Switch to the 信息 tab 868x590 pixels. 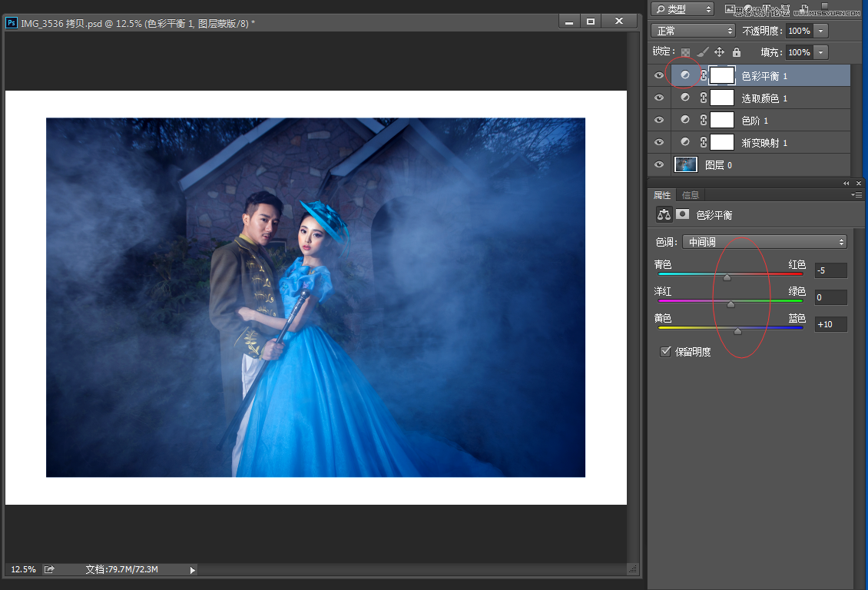[x=691, y=195]
